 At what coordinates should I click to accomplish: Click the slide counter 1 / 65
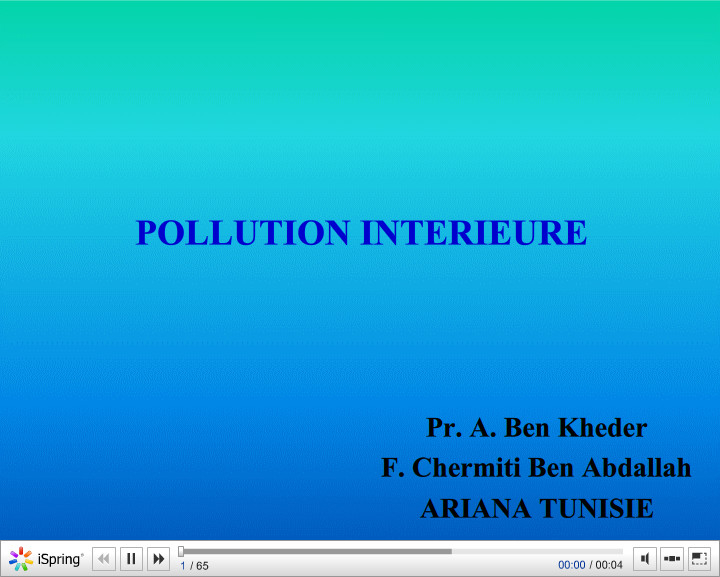click(x=194, y=566)
